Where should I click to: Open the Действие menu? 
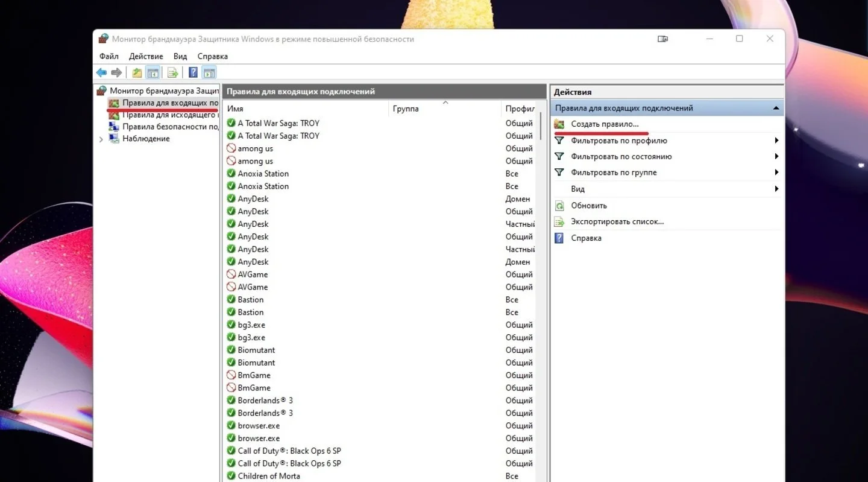146,56
